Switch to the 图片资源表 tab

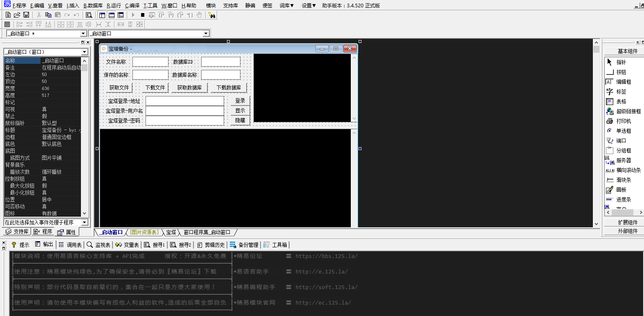click(x=144, y=232)
